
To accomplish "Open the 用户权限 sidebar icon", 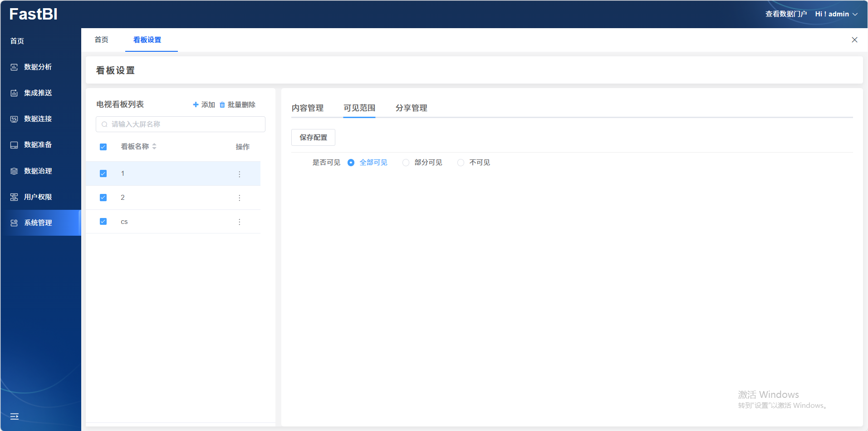I will point(14,197).
